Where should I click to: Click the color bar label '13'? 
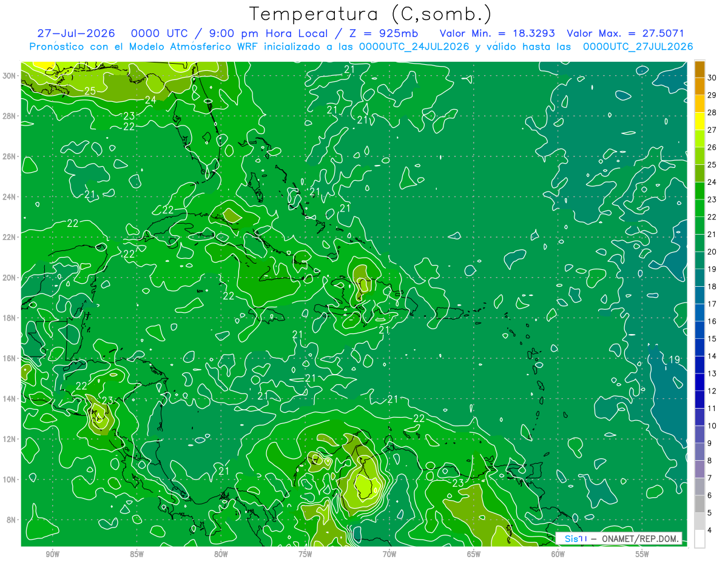click(x=712, y=373)
